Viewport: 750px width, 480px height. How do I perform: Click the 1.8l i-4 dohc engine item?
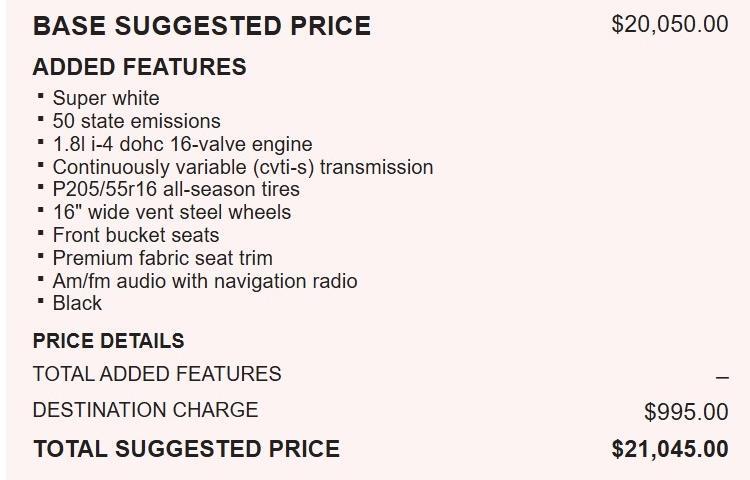pos(182,144)
